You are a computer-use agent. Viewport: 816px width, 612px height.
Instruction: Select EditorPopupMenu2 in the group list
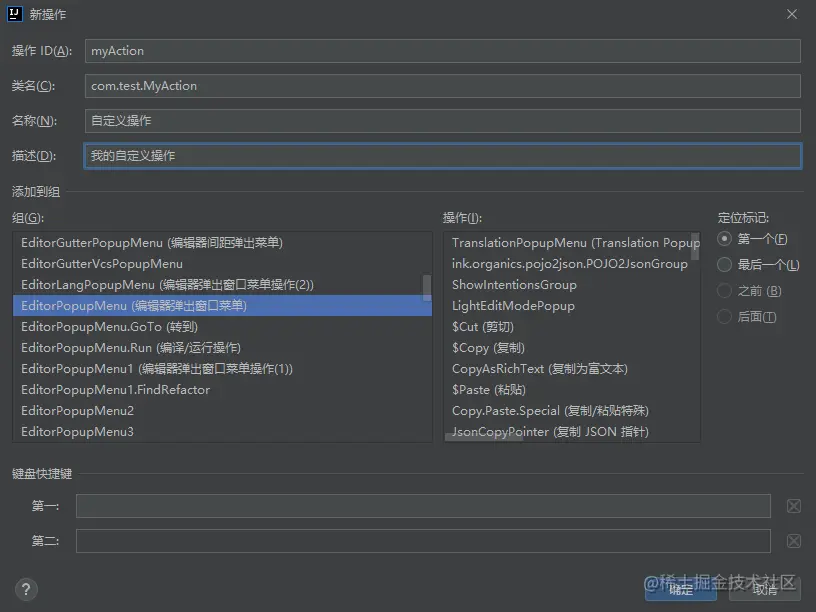(x=222, y=411)
